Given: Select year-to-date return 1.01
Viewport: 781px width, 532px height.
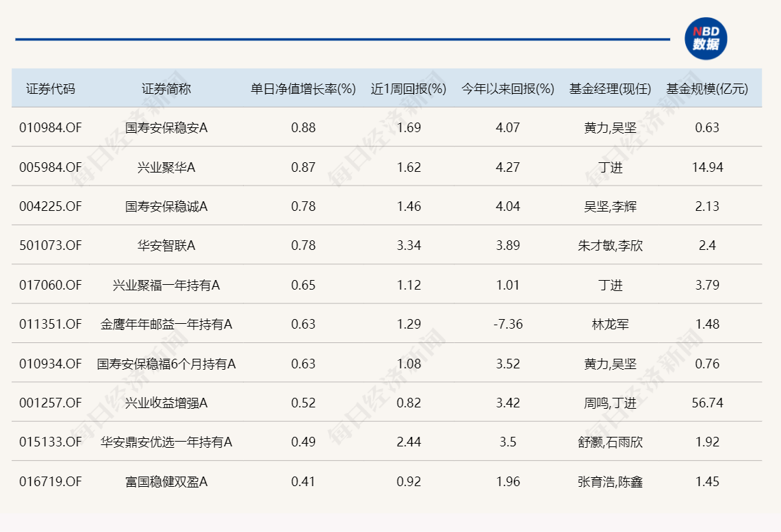Looking at the screenshot, I should pyautogui.click(x=508, y=285).
